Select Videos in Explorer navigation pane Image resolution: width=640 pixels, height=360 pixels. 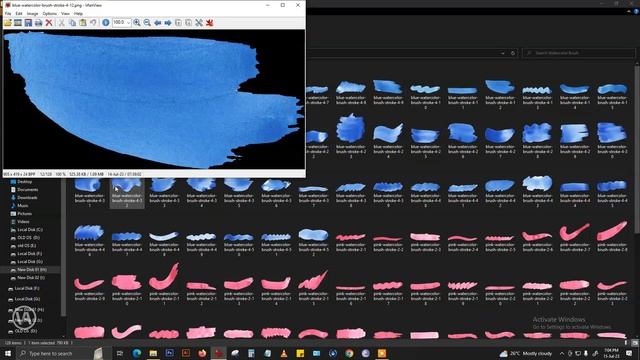23,222
